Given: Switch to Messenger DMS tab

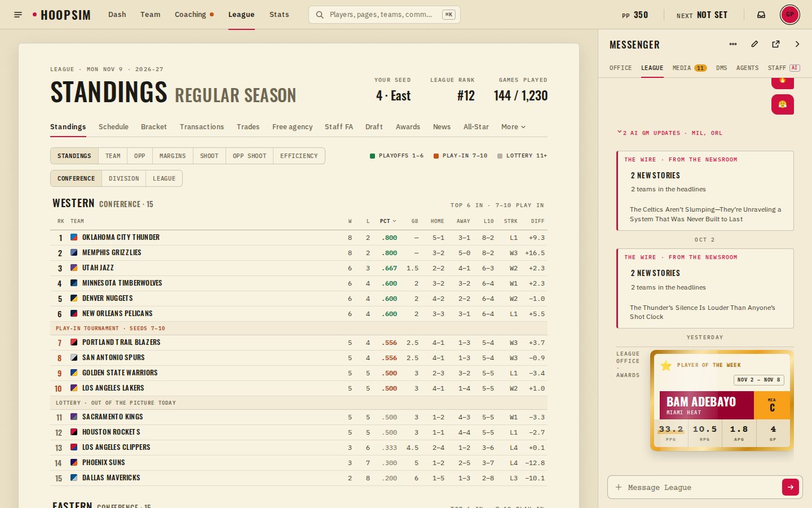Looking at the screenshot, I should pos(722,68).
